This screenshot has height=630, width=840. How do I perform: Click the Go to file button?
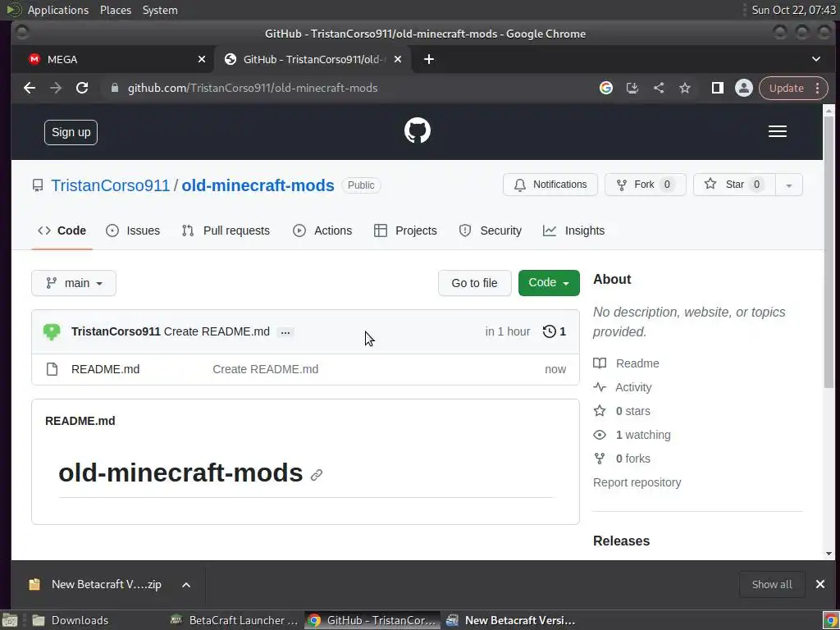[475, 283]
